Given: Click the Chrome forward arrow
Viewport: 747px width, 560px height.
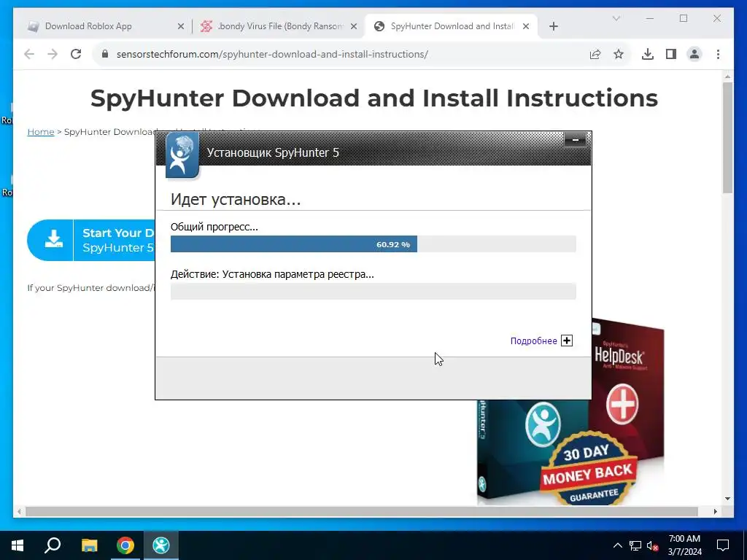Looking at the screenshot, I should tap(53, 54).
